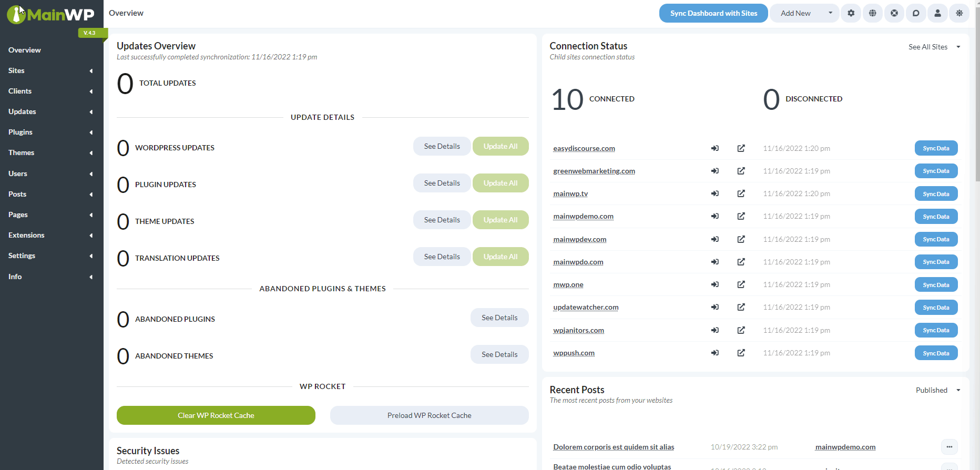See Details for Theme Updates

[442, 220]
